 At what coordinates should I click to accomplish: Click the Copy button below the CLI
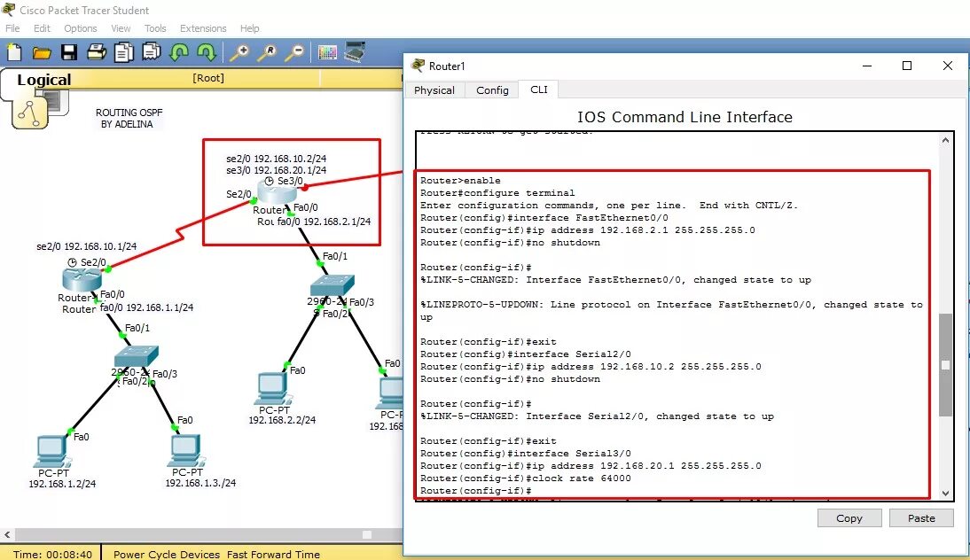click(x=849, y=518)
